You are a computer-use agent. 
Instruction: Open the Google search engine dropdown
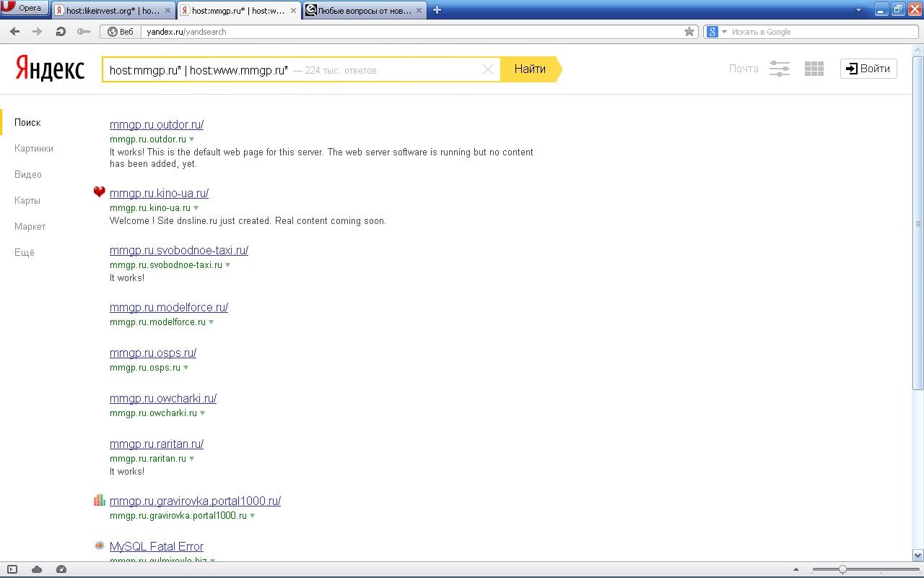point(717,32)
